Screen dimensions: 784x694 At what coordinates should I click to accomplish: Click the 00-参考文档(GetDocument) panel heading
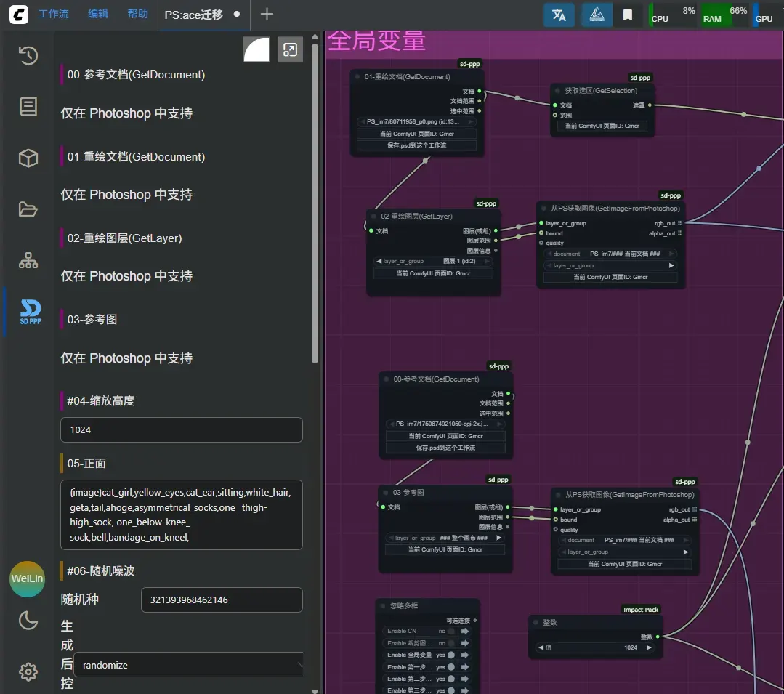136,75
